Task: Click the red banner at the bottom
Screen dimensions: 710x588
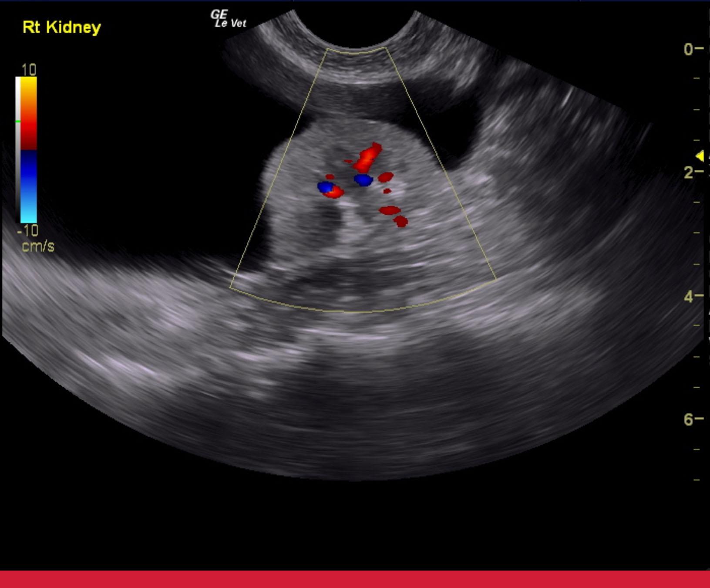Action: point(355,579)
